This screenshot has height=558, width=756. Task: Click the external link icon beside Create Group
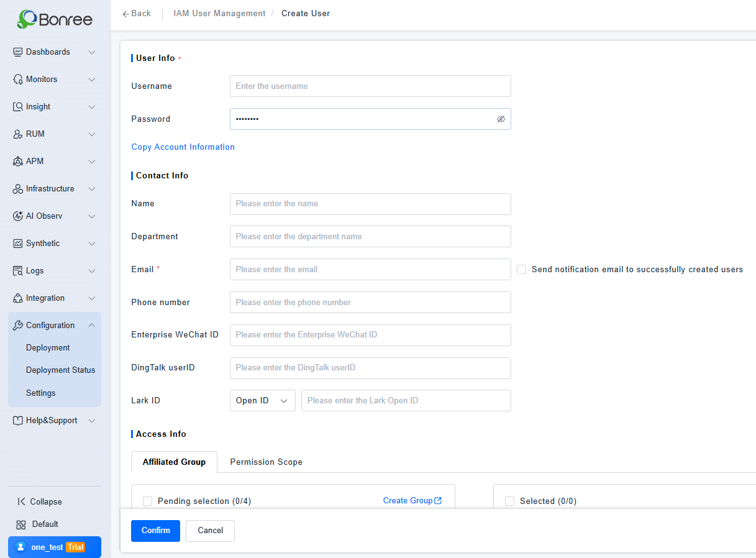click(438, 501)
